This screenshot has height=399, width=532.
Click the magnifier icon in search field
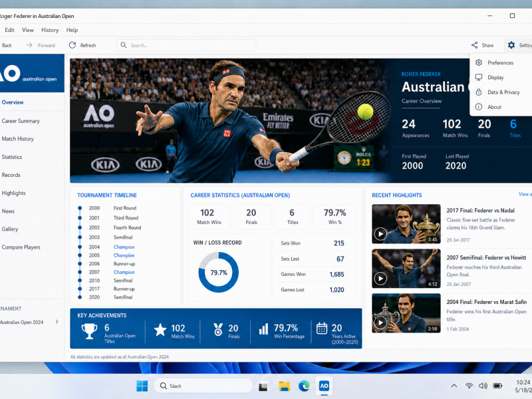(x=124, y=45)
